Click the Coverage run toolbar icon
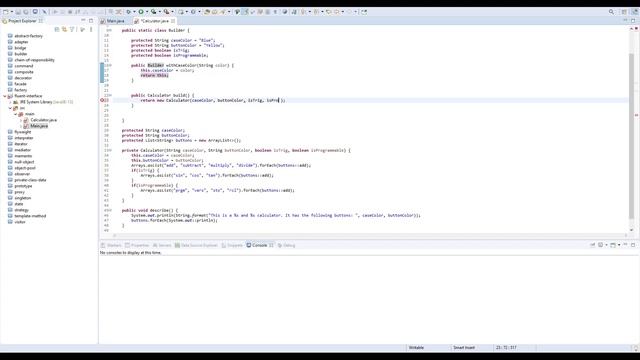 click(153, 12)
